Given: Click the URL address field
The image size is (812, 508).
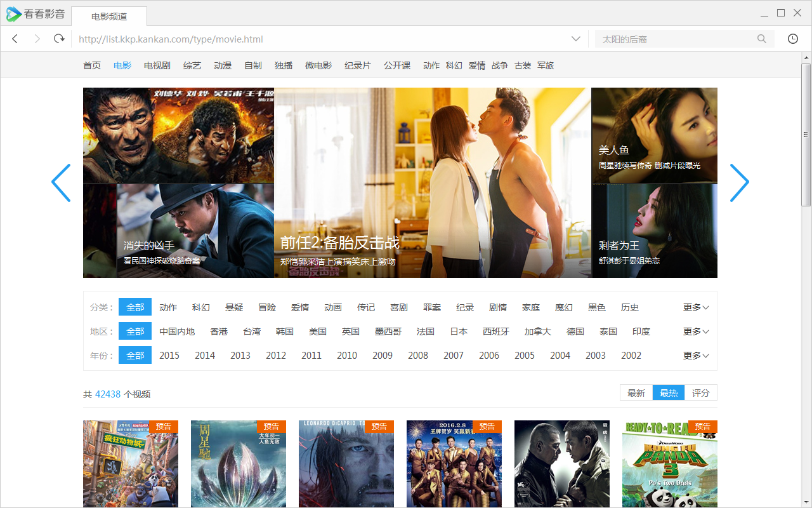Looking at the screenshot, I should 320,39.
